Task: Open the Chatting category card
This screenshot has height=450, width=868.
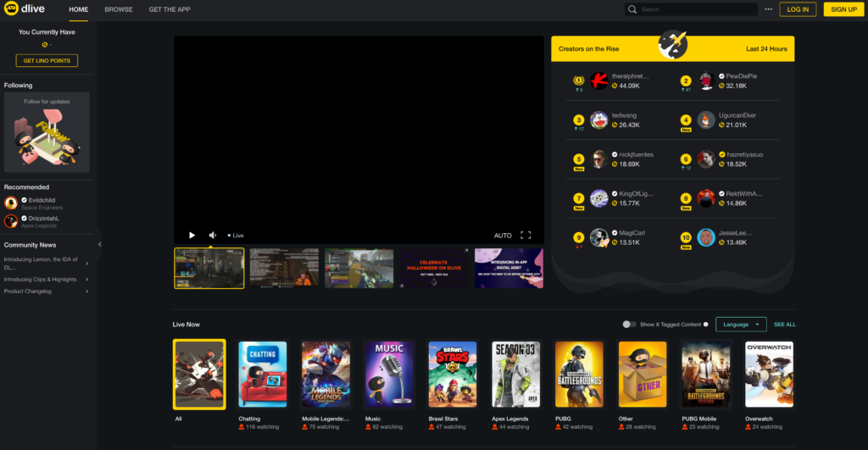Action: pos(263,375)
